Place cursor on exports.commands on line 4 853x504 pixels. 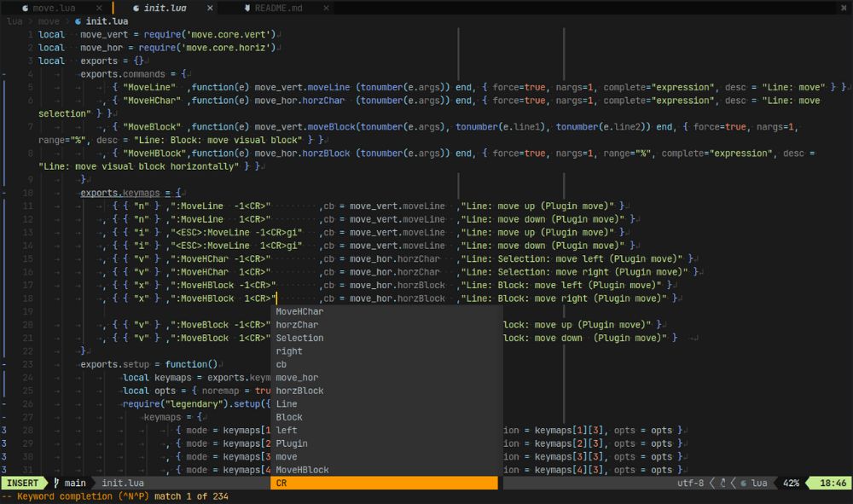(123, 74)
